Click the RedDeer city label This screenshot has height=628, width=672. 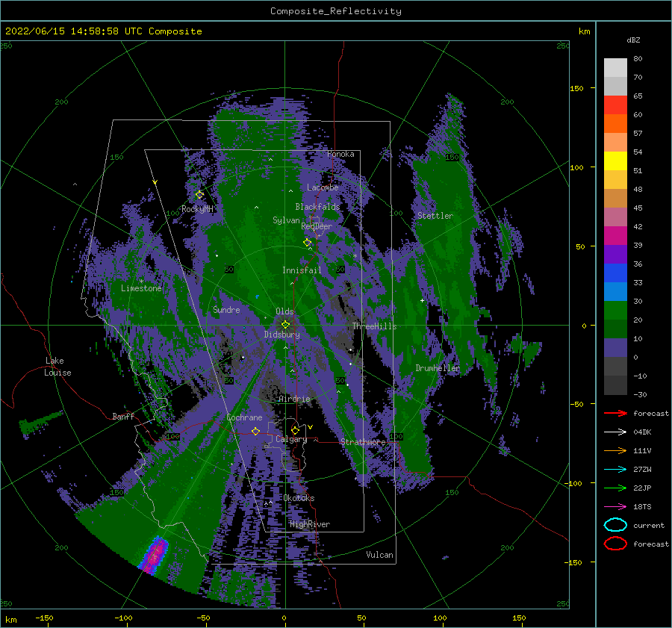coord(317,226)
